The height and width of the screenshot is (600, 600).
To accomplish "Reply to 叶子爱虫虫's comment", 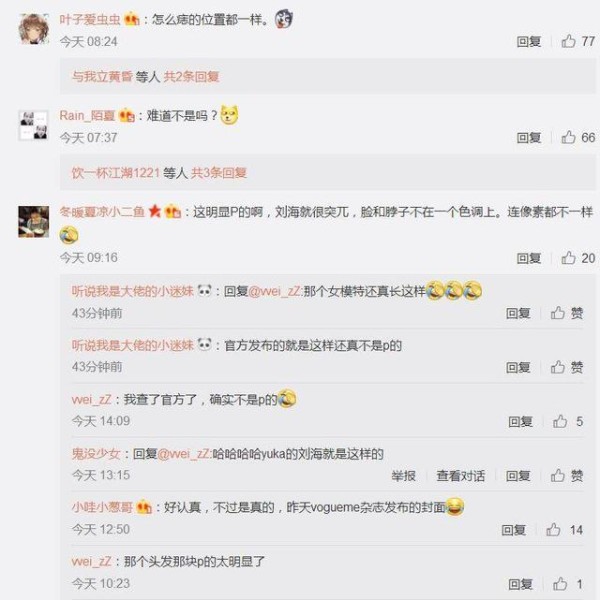I will 529,41.
